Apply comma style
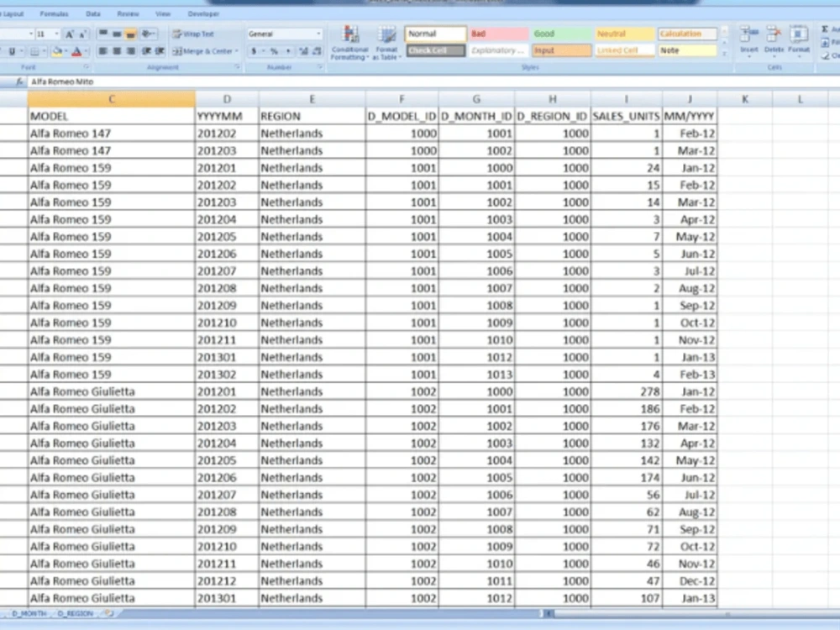 (x=288, y=51)
